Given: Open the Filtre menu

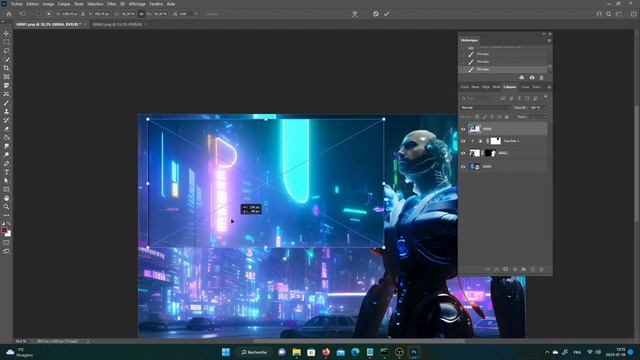Looking at the screenshot, I should point(111,4).
